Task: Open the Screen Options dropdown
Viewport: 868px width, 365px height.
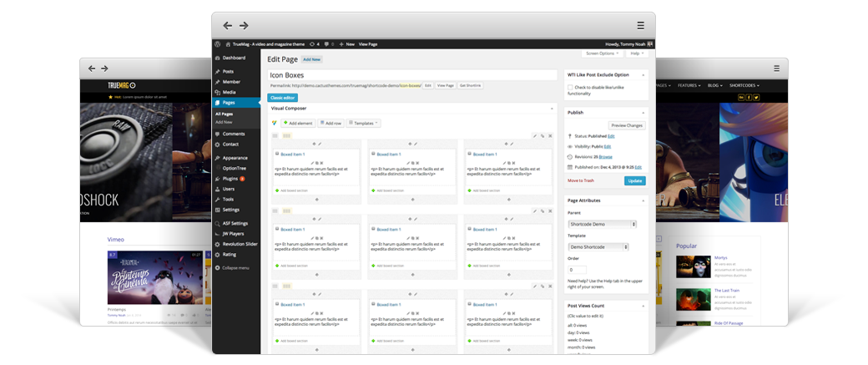Action: (x=603, y=53)
